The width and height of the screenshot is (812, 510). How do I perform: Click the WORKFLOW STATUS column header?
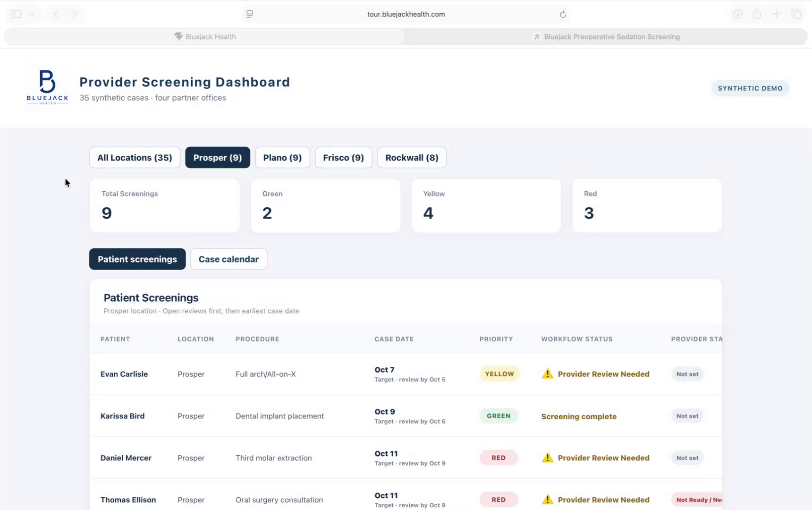[577, 339]
